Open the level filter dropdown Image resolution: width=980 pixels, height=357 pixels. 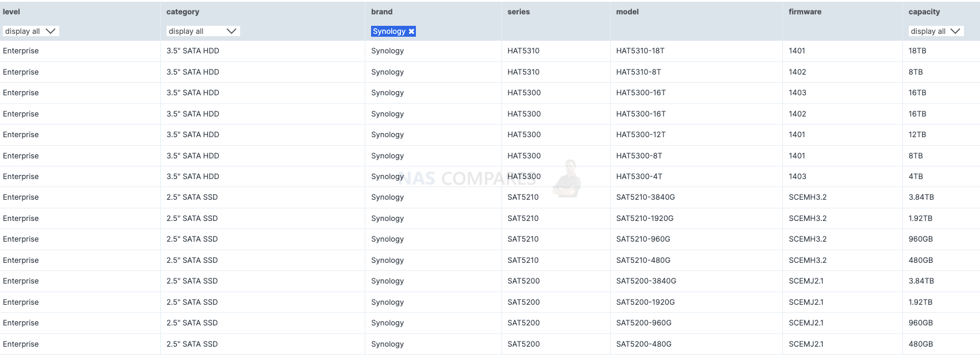[31, 32]
